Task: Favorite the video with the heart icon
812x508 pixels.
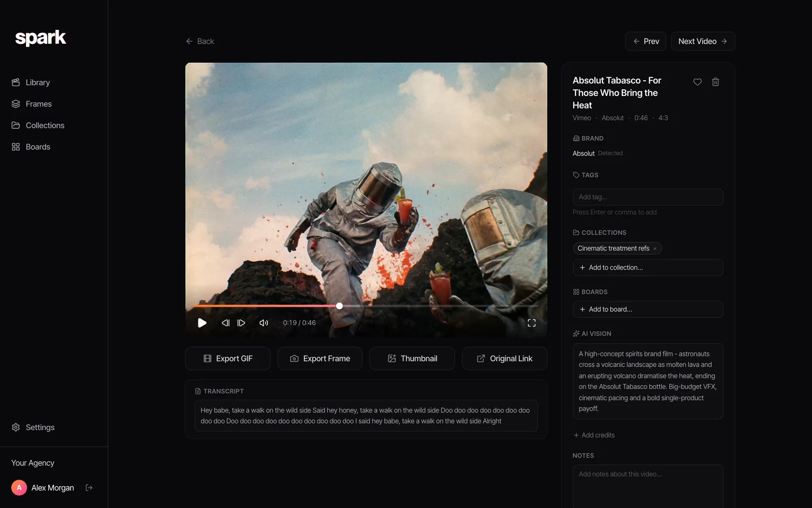Action: (697, 82)
